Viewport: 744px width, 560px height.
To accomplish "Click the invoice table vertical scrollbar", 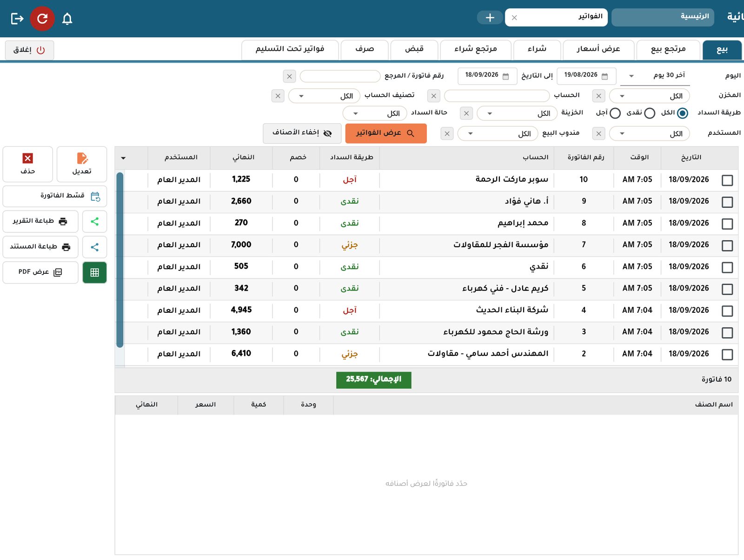I will click(120, 260).
